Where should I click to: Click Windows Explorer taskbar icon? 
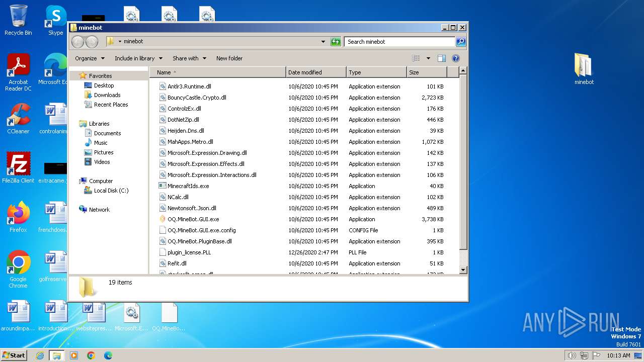coord(56,355)
